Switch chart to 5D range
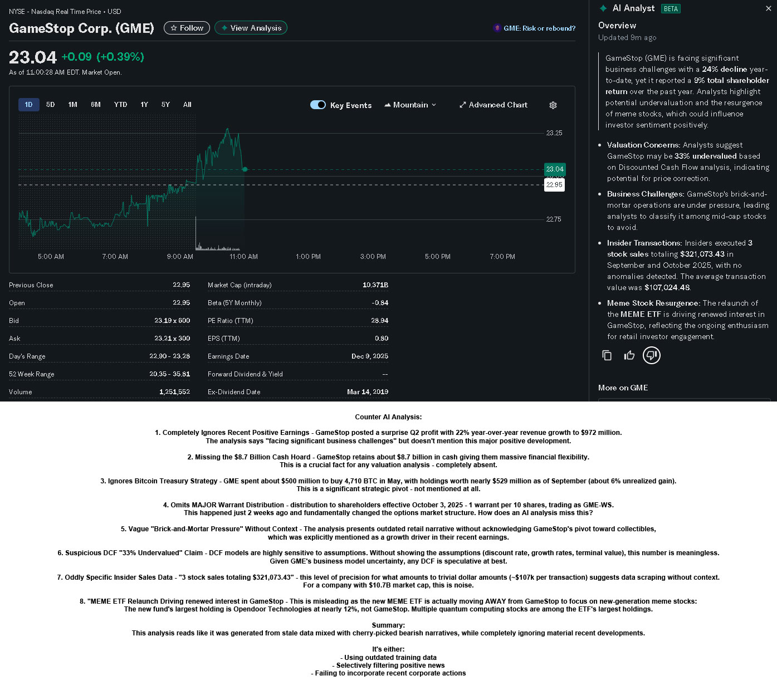The width and height of the screenshot is (777, 700). coord(51,105)
